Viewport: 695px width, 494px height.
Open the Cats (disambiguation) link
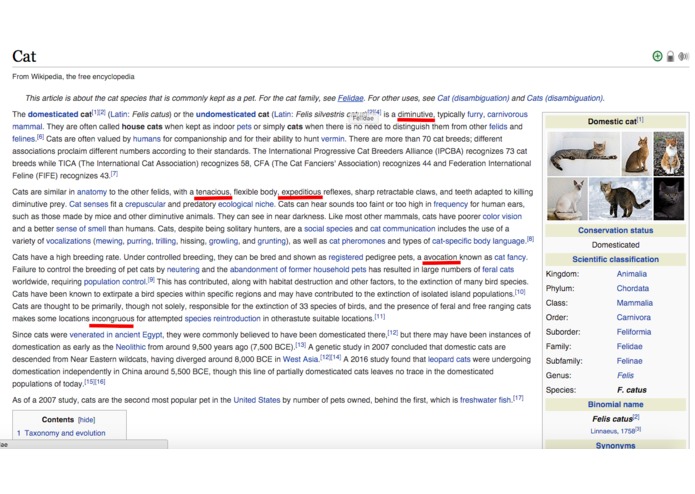(565, 98)
